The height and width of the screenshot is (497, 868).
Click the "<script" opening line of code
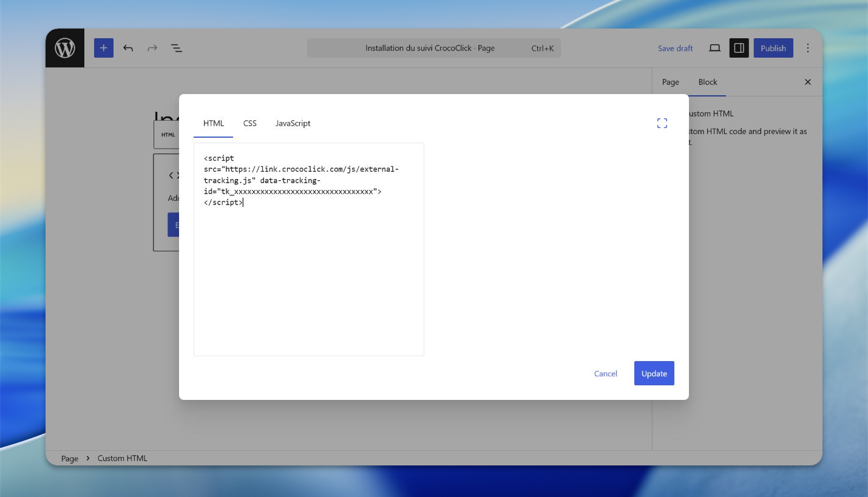tap(219, 158)
